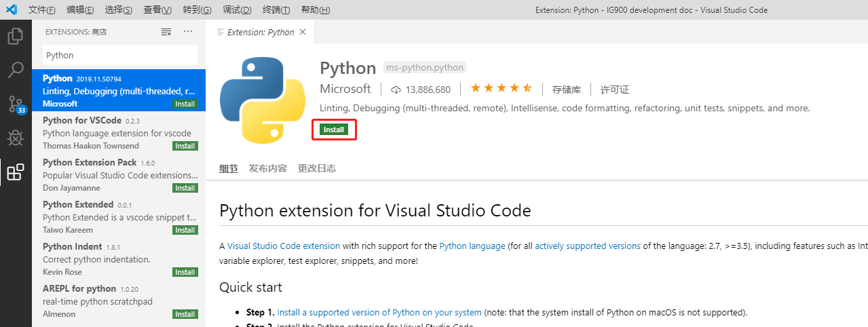Install Python extension from details page

tap(333, 130)
